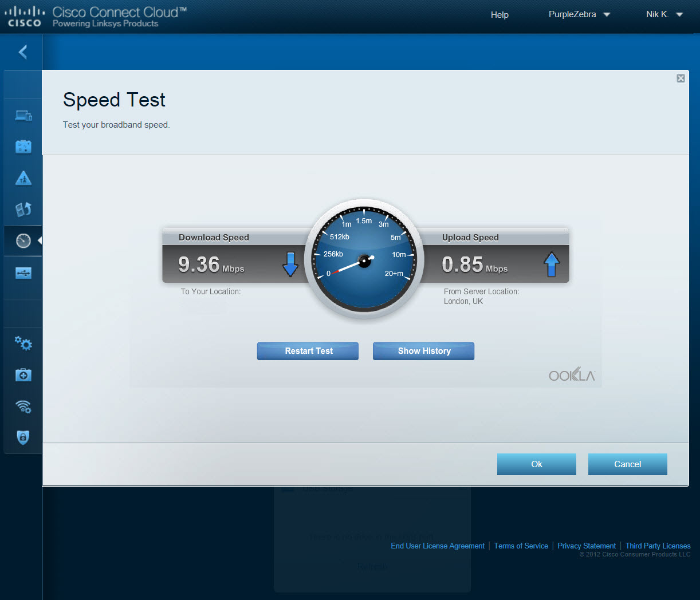Open the Nik K. account dropdown
Screen dimensions: 700x600
[664, 14]
